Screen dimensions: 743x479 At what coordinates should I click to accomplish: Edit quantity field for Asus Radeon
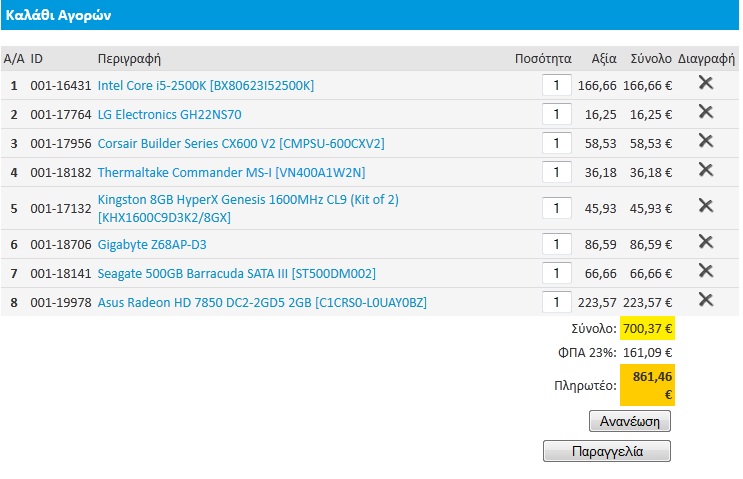(x=557, y=302)
